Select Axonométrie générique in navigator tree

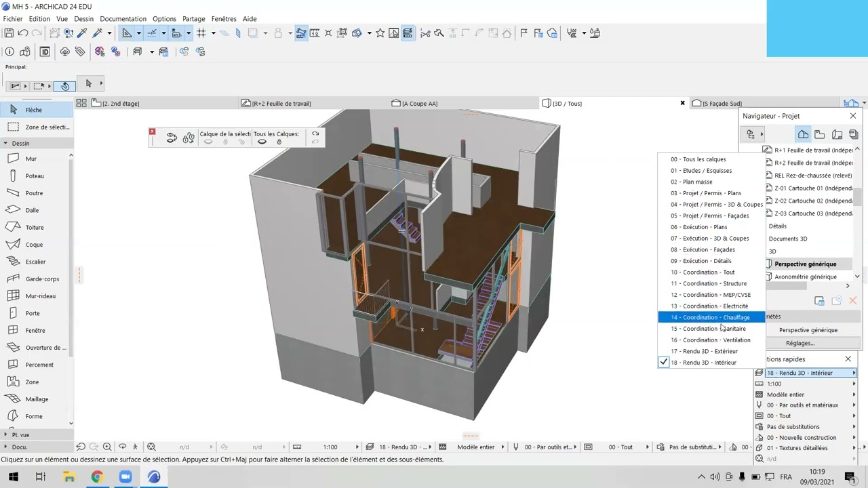pyautogui.click(x=805, y=277)
